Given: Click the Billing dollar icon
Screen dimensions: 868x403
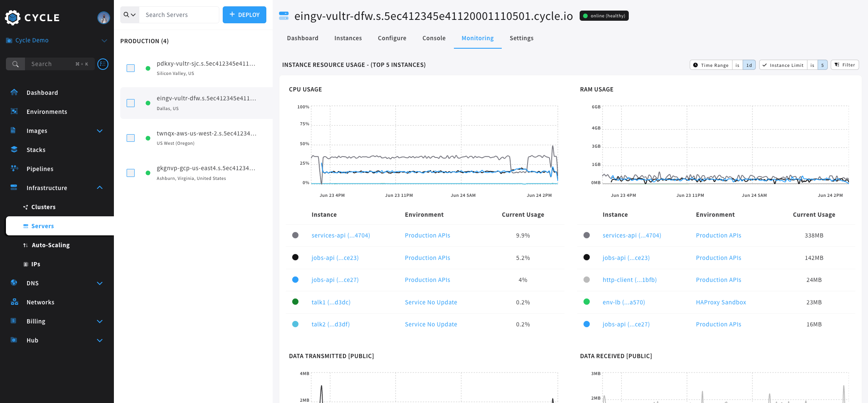Looking at the screenshot, I should [13, 321].
